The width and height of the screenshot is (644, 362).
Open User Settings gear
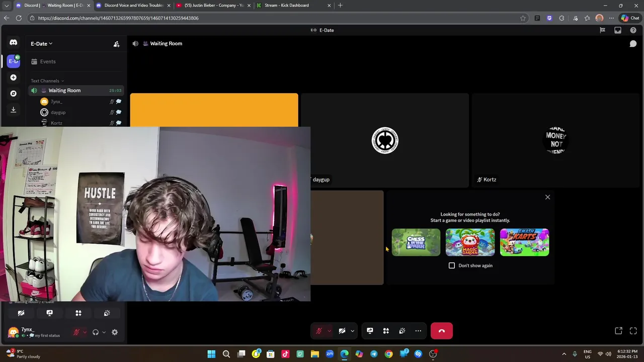coord(115,332)
